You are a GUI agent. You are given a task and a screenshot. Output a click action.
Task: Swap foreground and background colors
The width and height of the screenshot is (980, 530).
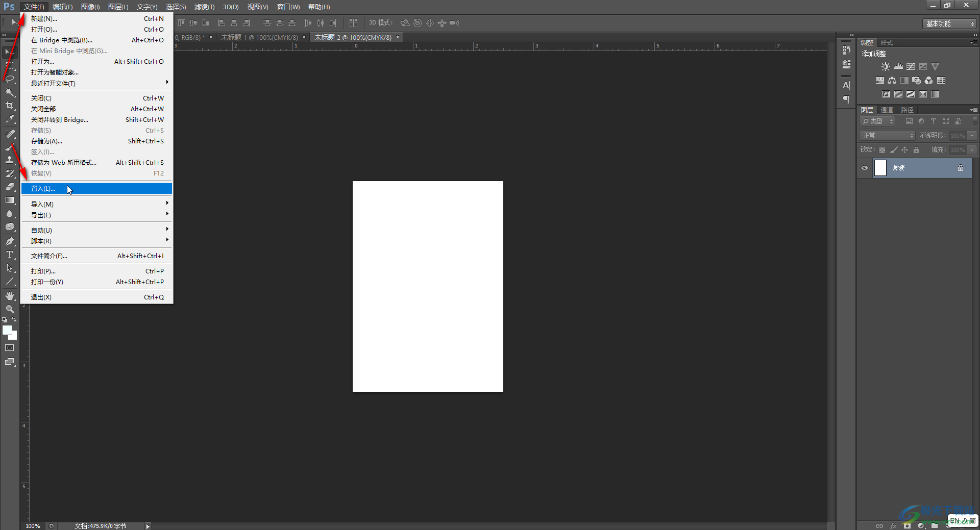point(14,320)
